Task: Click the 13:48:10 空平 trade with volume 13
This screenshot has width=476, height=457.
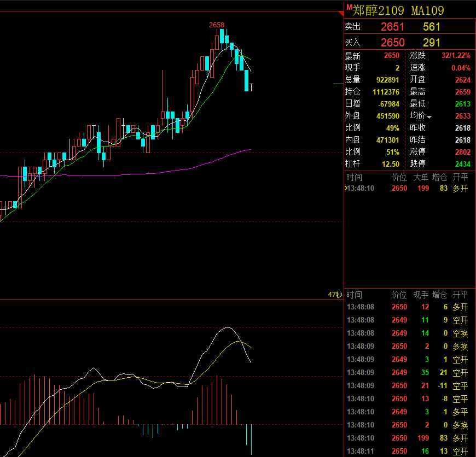Action: (x=408, y=399)
